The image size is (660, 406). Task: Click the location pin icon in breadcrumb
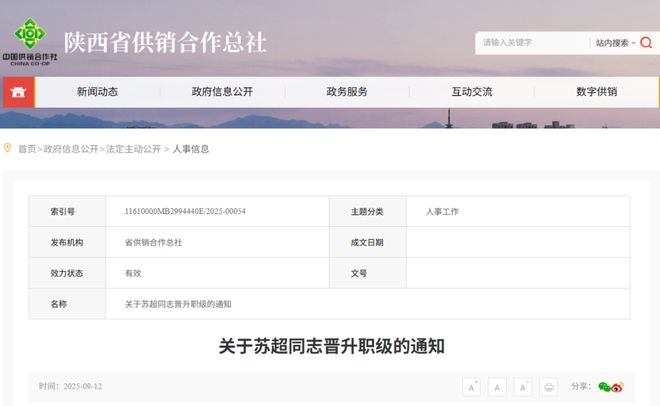point(8,148)
